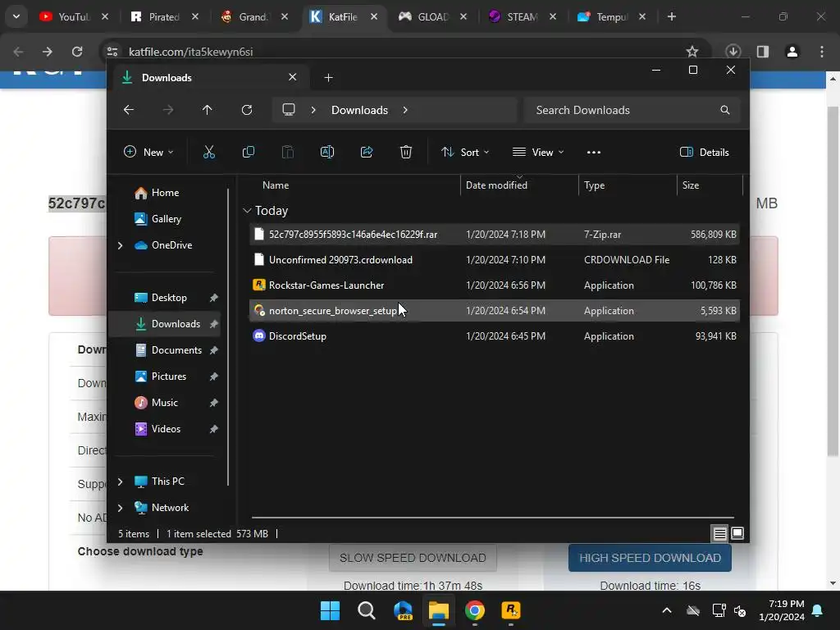Refresh the Downloads folder view

(x=246, y=110)
